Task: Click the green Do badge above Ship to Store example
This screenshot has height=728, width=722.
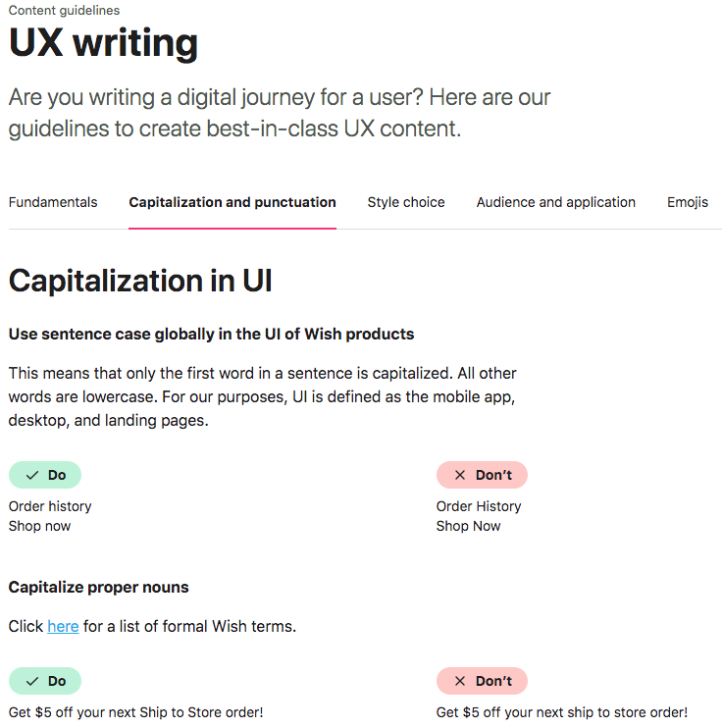Action: [x=45, y=681]
